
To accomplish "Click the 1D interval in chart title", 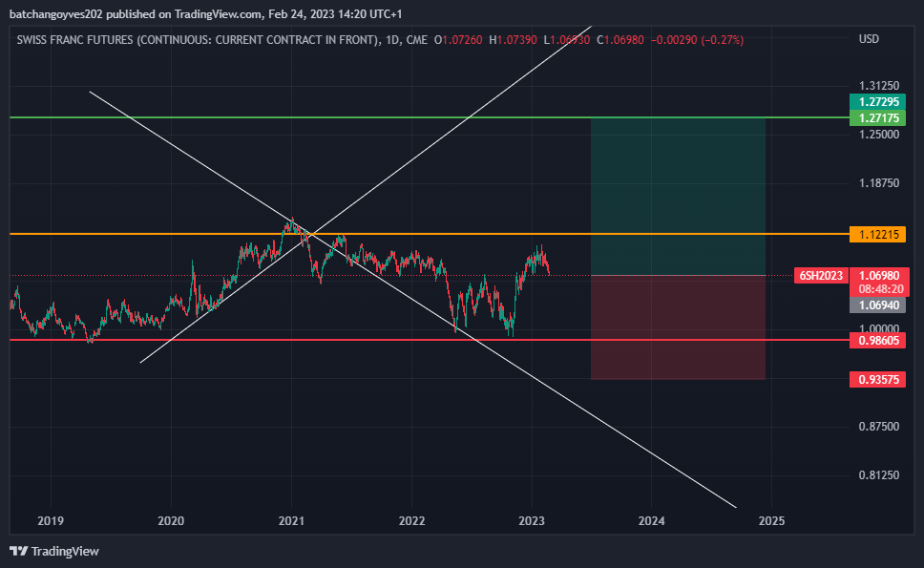I will 392,40.
